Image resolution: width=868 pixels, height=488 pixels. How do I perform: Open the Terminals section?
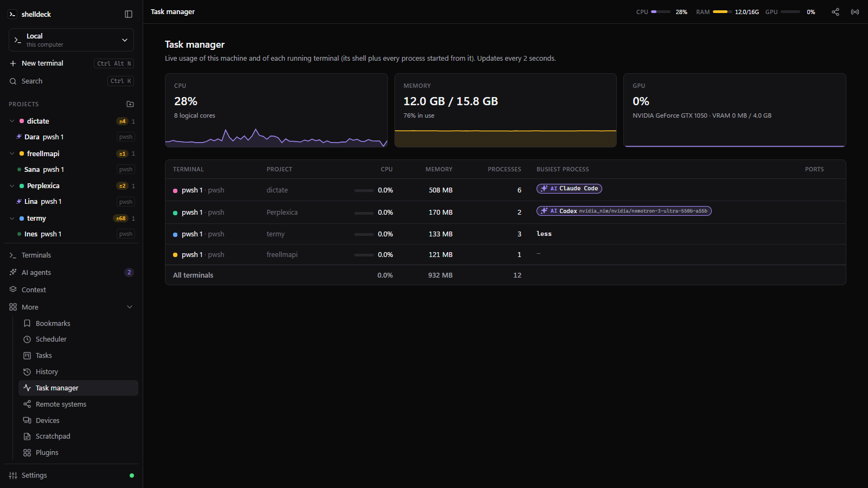(x=71, y=255)
